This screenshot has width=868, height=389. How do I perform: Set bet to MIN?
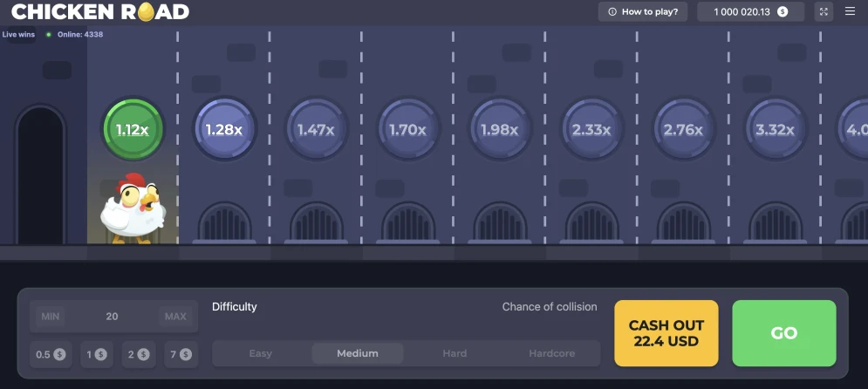pos(51,317)
